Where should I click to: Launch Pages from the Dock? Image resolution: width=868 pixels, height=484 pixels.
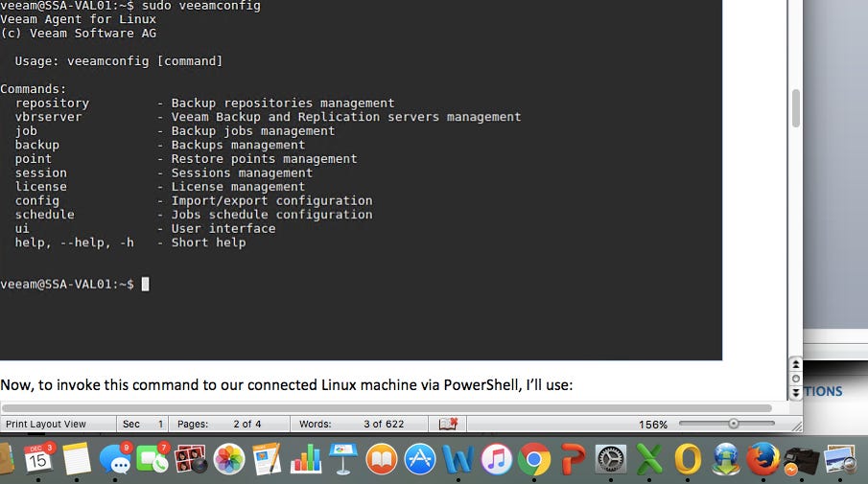pos(267,459)
